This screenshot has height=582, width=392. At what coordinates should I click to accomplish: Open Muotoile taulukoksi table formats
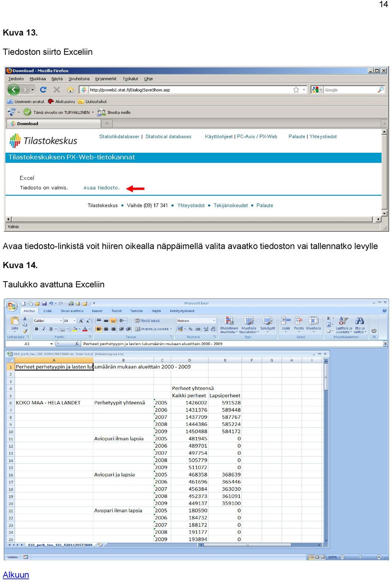(x=249, y=325)
